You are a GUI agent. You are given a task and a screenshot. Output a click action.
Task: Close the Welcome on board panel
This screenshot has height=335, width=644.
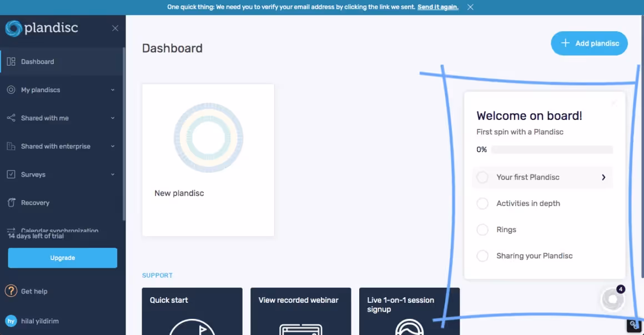pos(613,103)
